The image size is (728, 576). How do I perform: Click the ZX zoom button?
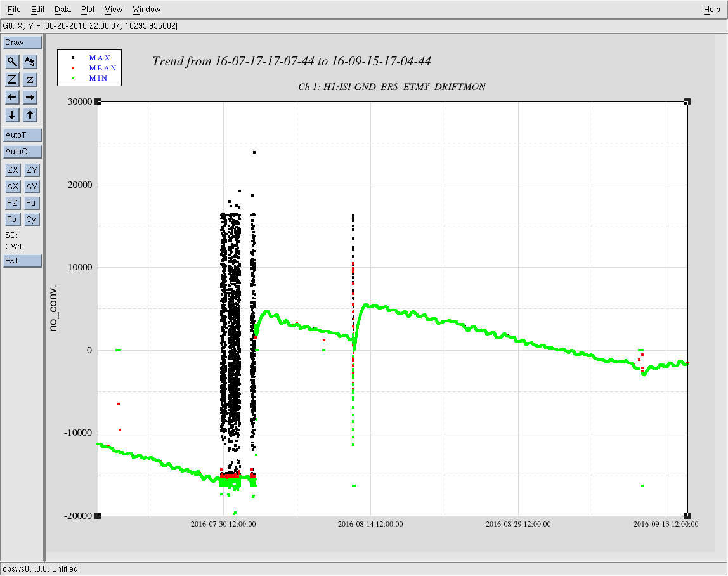click(13, 170)
